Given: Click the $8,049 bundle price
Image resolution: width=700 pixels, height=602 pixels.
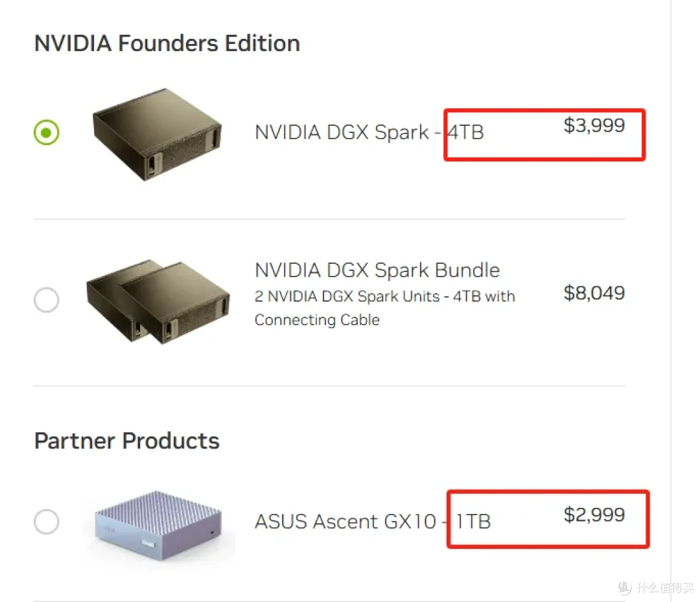Looking at the screenshot, I should [x=594, y=293].
